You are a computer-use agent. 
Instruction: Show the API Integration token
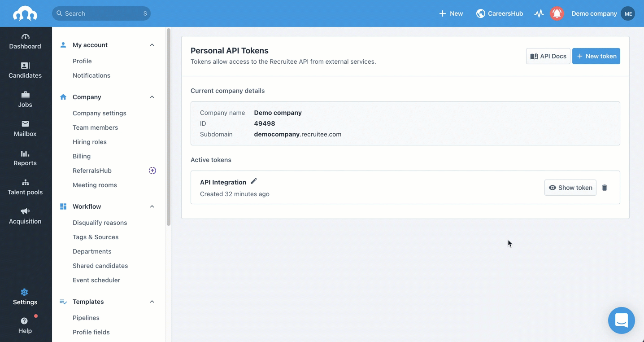(570, 188)
